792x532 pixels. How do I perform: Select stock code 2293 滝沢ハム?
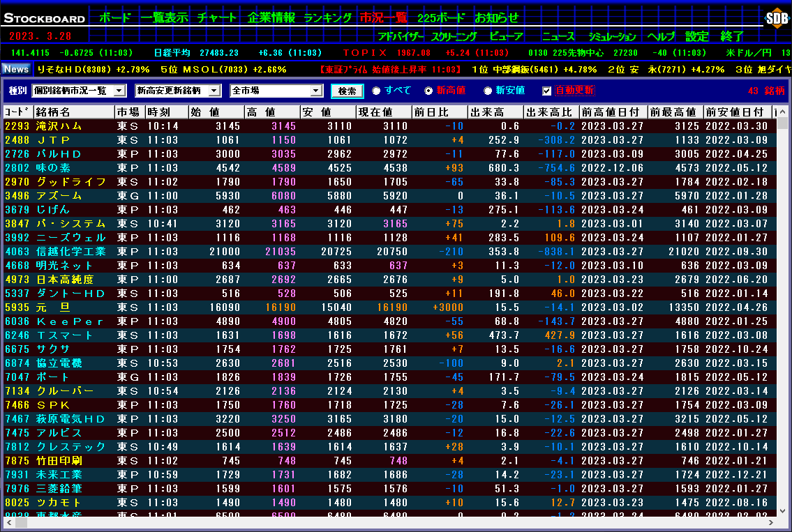pos(17,126)
